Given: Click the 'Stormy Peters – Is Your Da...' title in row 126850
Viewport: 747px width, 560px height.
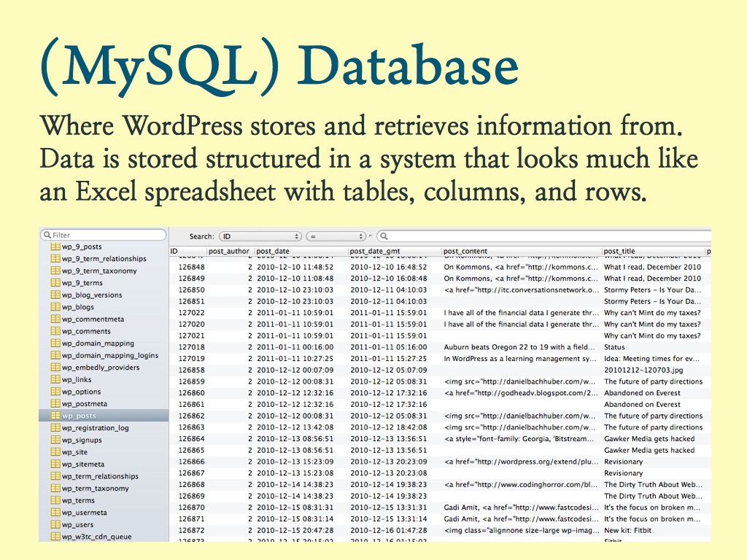Looking at the screenshot, I should (652, 289).
